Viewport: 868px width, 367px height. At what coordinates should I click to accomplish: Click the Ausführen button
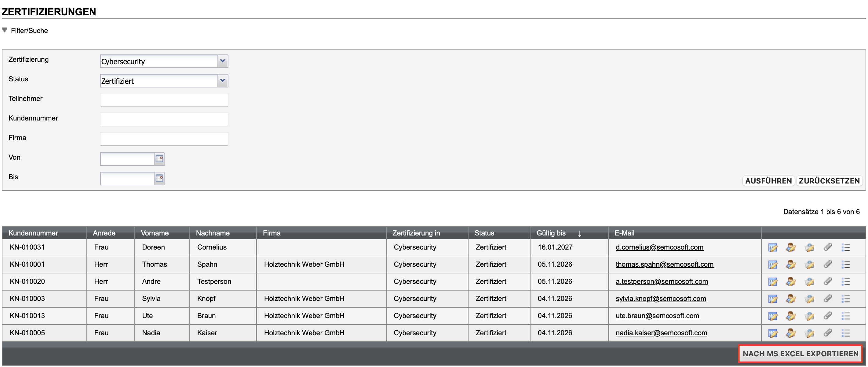click(x=768, y=181)
